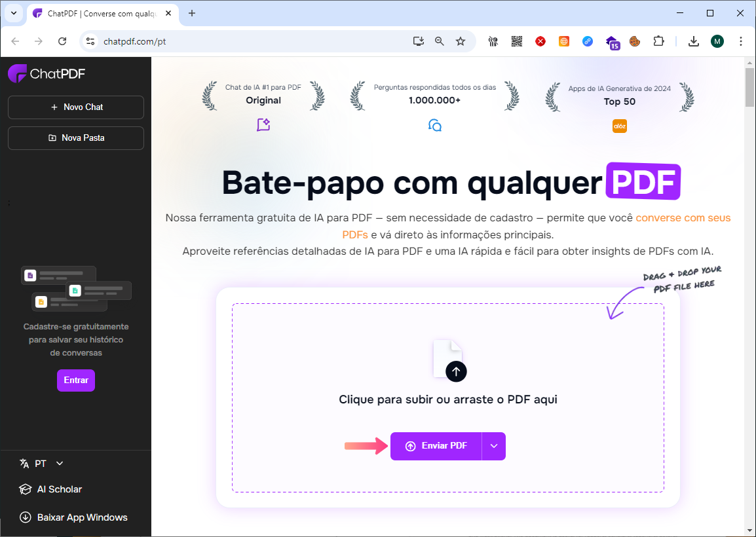
Task: Bookmark this page with star icon
Action: pos(461,41)
